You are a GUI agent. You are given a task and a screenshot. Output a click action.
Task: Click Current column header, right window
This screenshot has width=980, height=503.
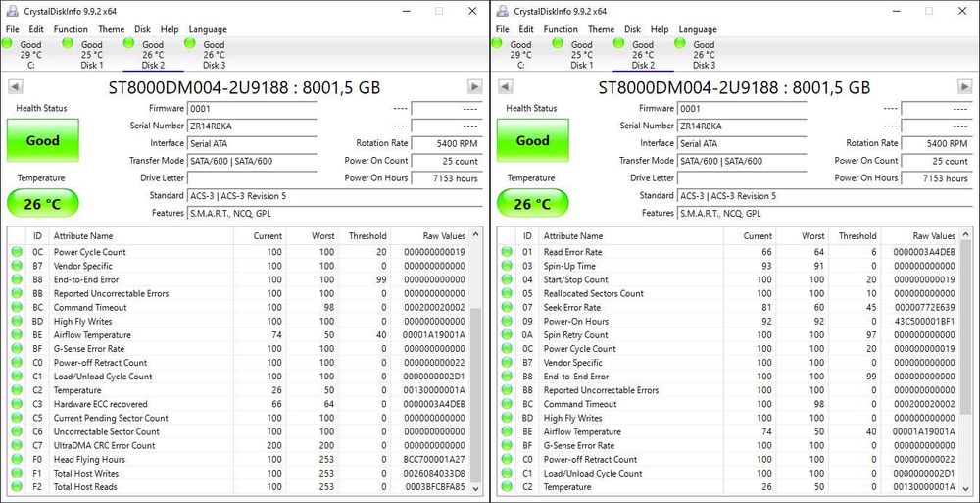(x=750, y=236)
